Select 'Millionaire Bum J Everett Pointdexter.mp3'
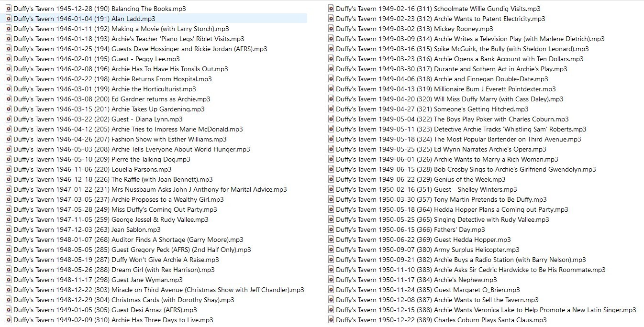This screenshot has height=327, width=644. 446,89
